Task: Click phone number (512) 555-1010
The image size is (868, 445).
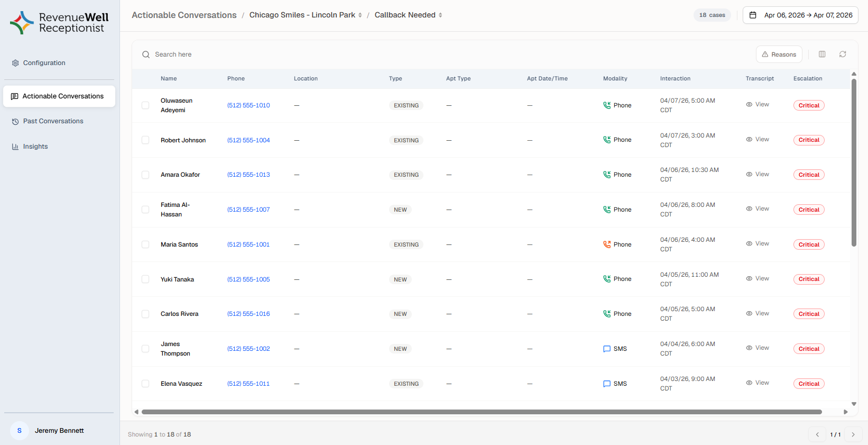Action: (248, 105)
